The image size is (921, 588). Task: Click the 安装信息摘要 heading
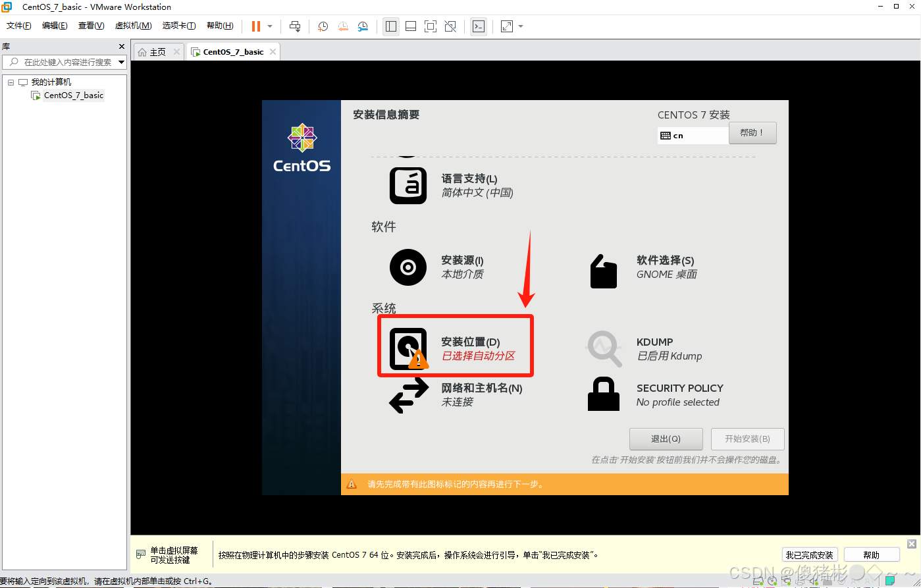click(x=386, y=115)
